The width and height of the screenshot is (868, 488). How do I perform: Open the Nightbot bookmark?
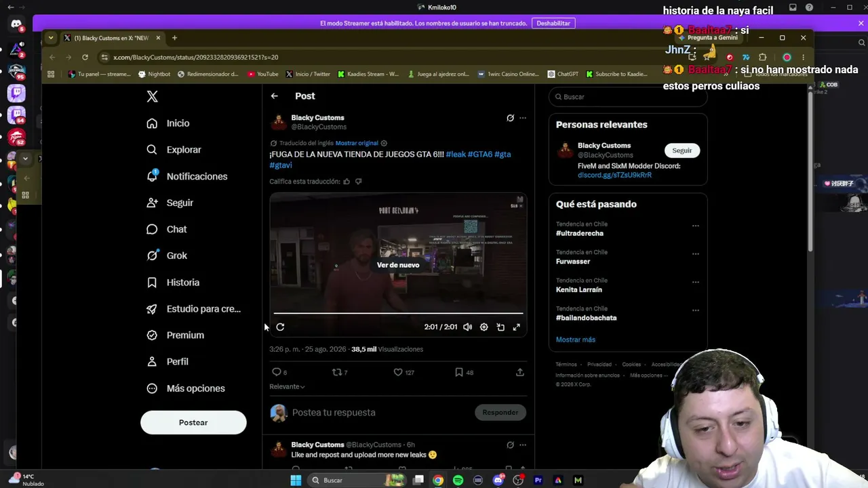(x=155, y=74)
